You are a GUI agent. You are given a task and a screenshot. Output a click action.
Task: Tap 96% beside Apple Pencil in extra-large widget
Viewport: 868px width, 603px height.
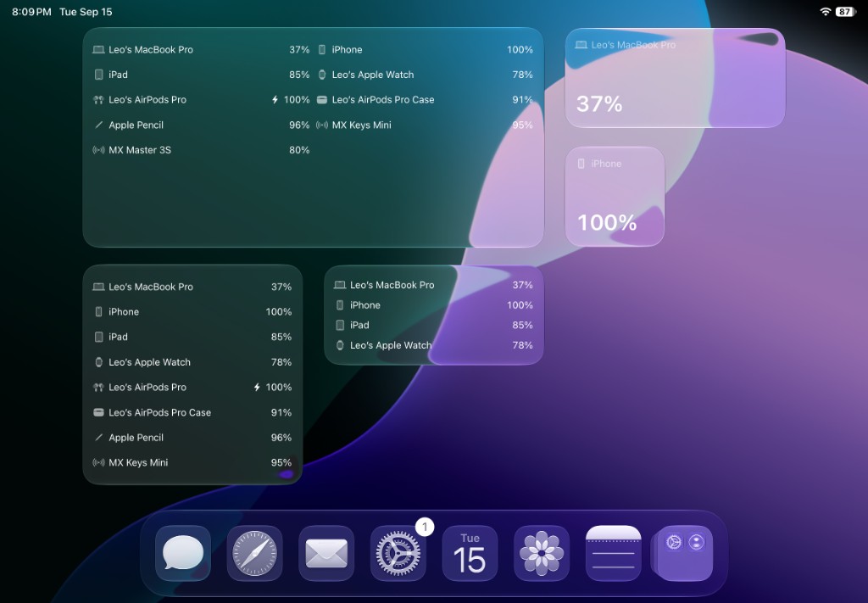299,126
